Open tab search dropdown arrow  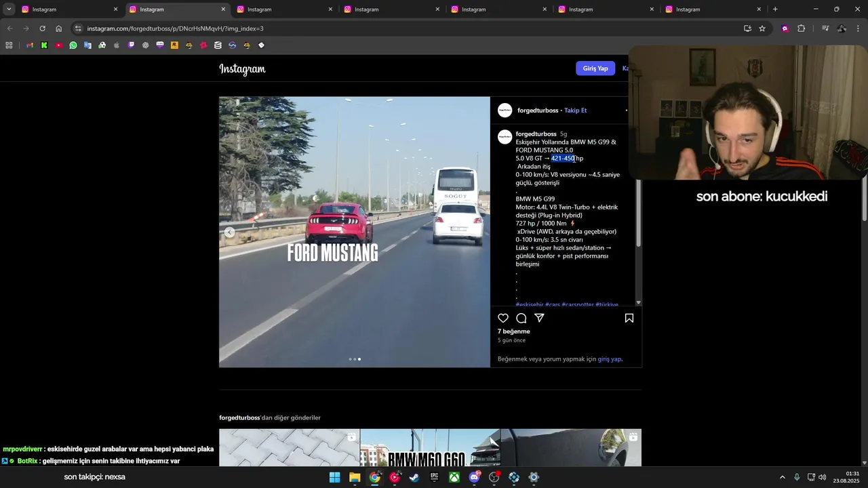click(9, 9)
